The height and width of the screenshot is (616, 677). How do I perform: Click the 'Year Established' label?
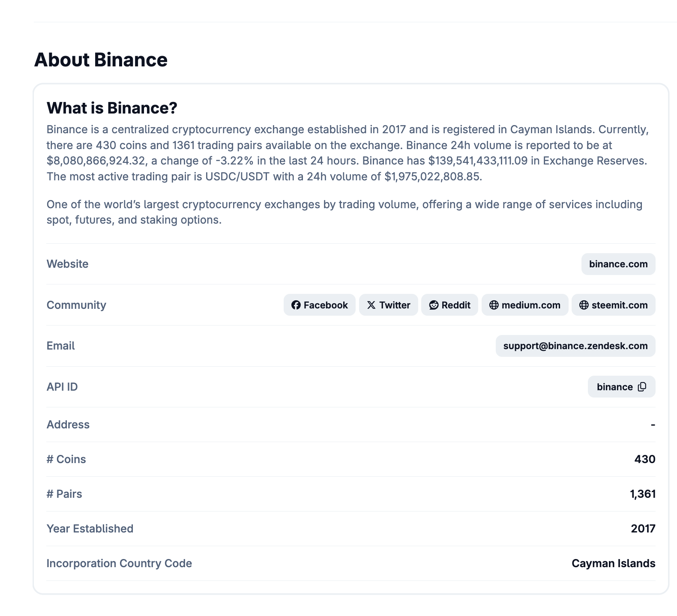90,529
